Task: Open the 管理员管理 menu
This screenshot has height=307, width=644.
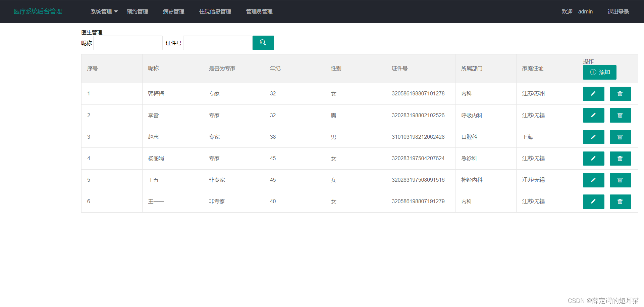Action: coord(259,11)
